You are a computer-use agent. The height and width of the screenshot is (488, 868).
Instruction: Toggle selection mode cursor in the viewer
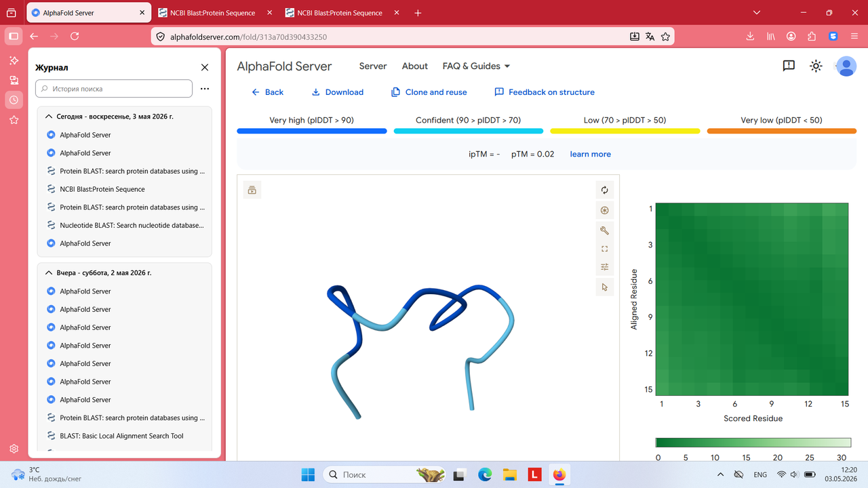pos(605,287)
